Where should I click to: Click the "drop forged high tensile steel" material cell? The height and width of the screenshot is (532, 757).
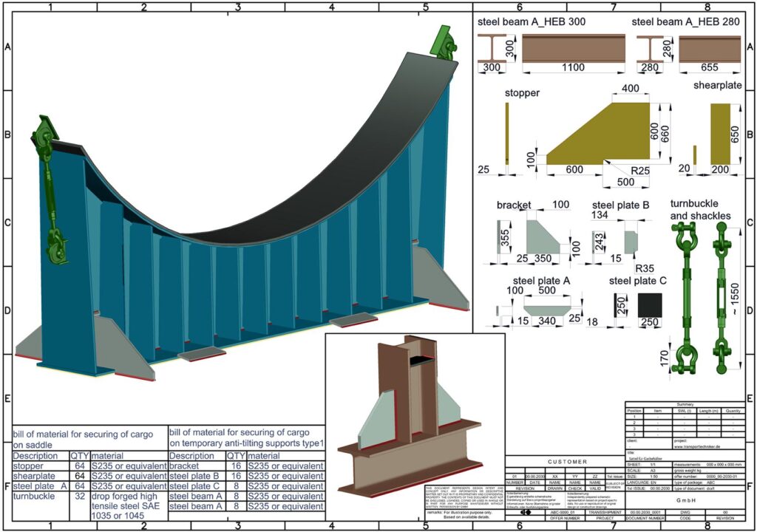129,506
